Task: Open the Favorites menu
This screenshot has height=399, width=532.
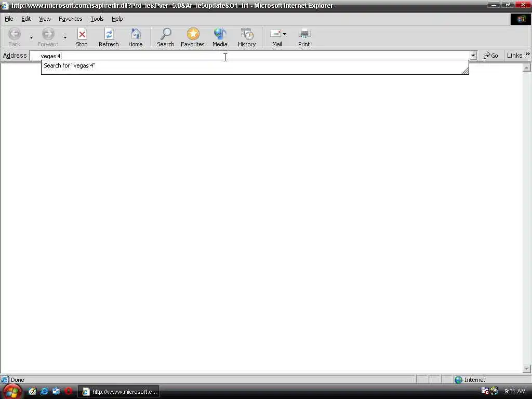Action: (x=70, y=19)
